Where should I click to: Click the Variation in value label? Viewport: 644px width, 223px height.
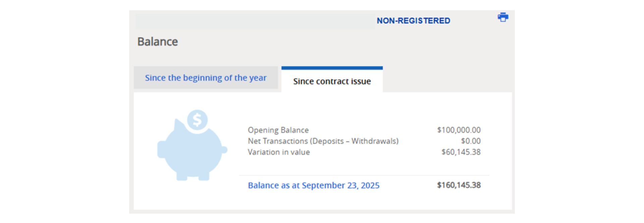[279, 152]
